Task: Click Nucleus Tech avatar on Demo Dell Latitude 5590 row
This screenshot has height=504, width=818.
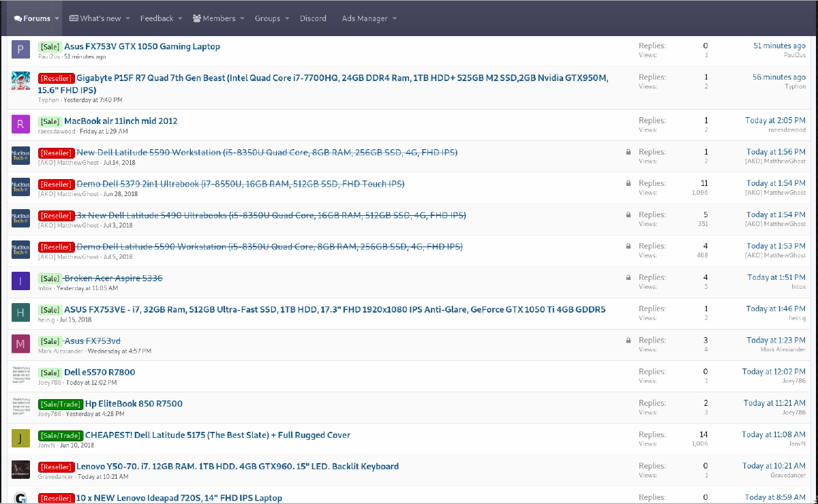Action: (20, 250)
